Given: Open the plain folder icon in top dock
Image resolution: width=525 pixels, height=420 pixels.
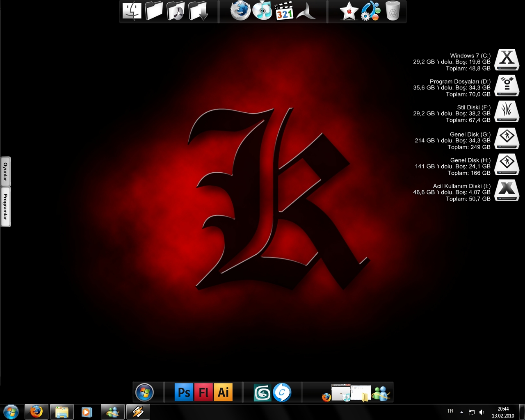Looking at the screenshot, I should (154, 11).
